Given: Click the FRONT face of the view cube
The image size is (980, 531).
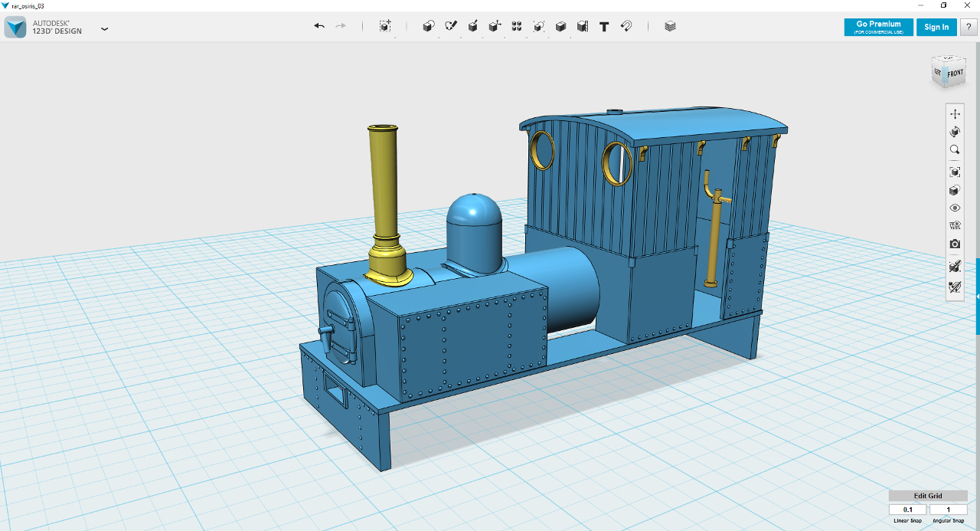Looking at the screenshot, I should tap(955, 74).
